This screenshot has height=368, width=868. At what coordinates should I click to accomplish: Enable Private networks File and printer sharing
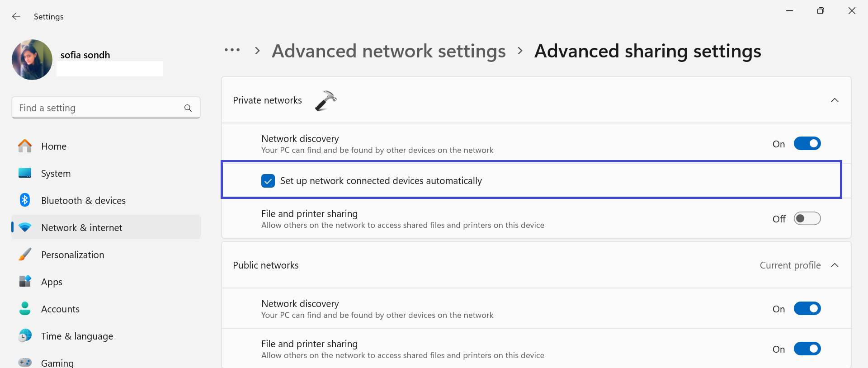[807, 219]
